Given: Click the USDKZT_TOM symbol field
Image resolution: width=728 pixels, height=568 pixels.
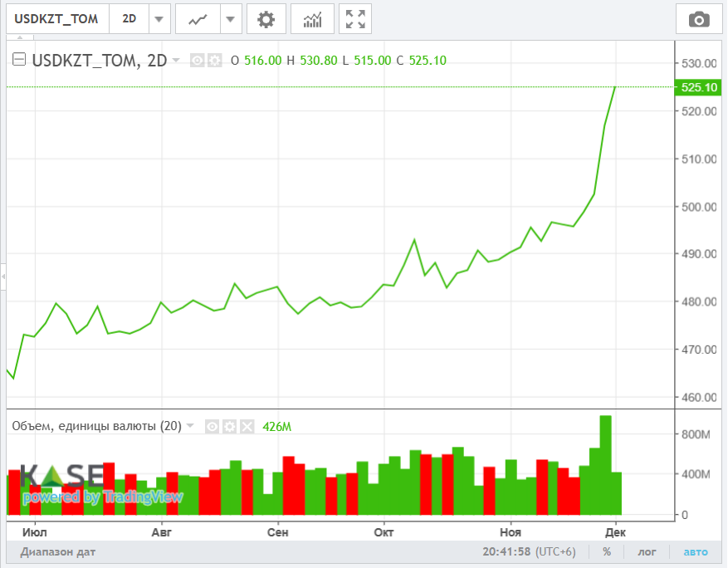Looking at the screenshot, I should pos(56,19).
